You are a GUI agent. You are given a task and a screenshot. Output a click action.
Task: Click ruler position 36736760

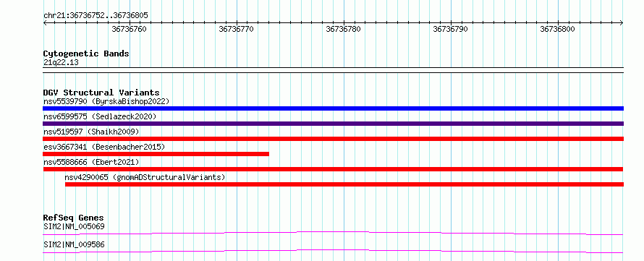[x=129, y=29]
